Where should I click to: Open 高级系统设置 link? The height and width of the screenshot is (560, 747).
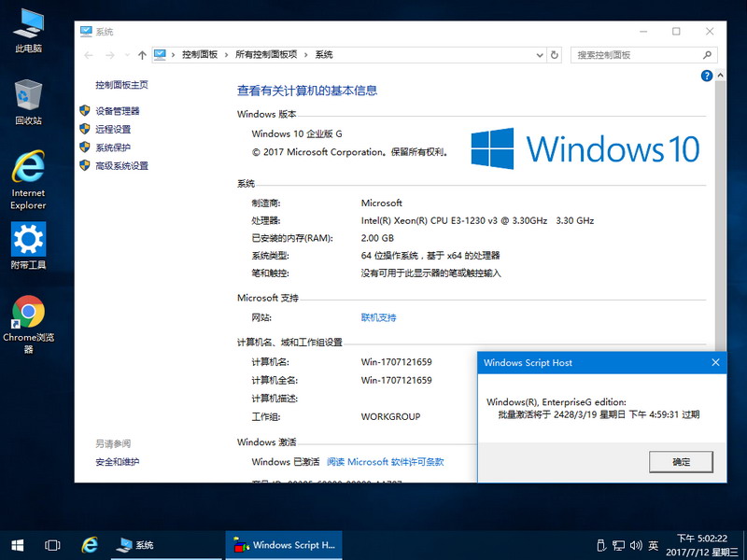[x=121, y=165]
